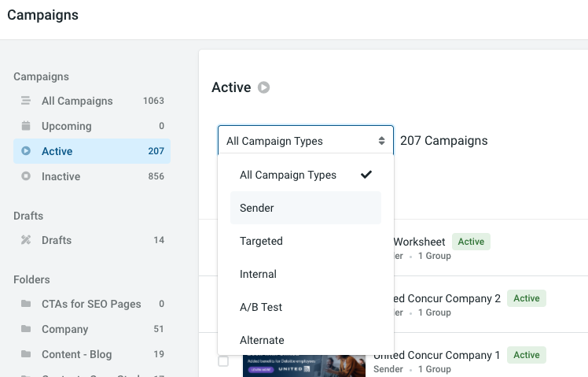This screenshot has width=588, height=377.
Task: Open the Worksheet campaign title
Action: tap(419, 242)
